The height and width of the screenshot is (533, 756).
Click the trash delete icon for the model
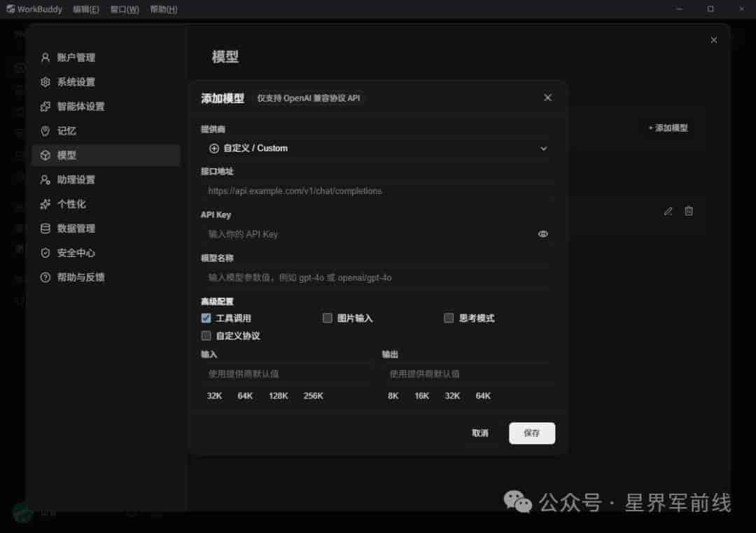689,211
